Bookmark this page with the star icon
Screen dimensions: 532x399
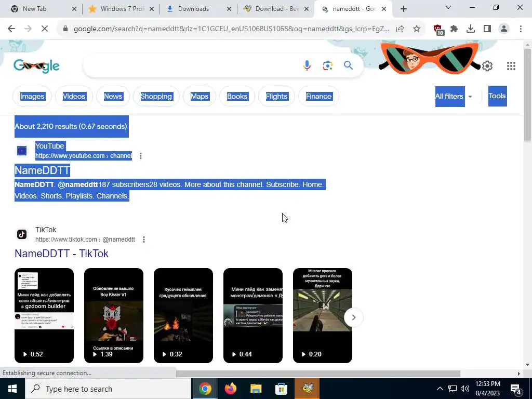point(417,29)
